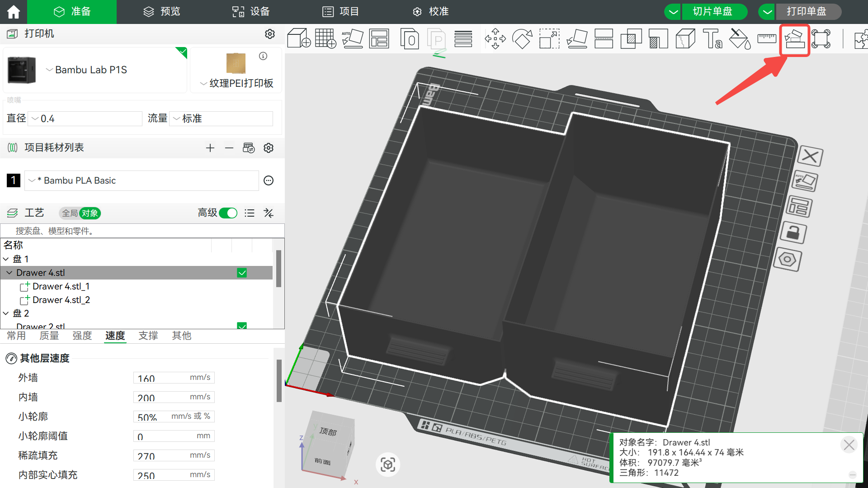Screen dimensions: 868x488
Task: Open slice plate dropdown arrow
Action: click(x=673, y=12)
